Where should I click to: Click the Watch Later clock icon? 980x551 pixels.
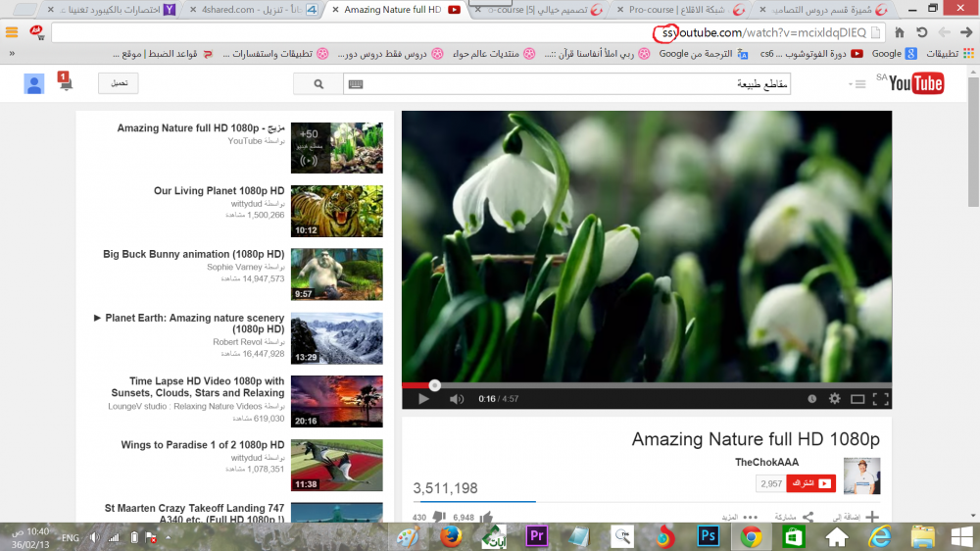tap(811, 399)
